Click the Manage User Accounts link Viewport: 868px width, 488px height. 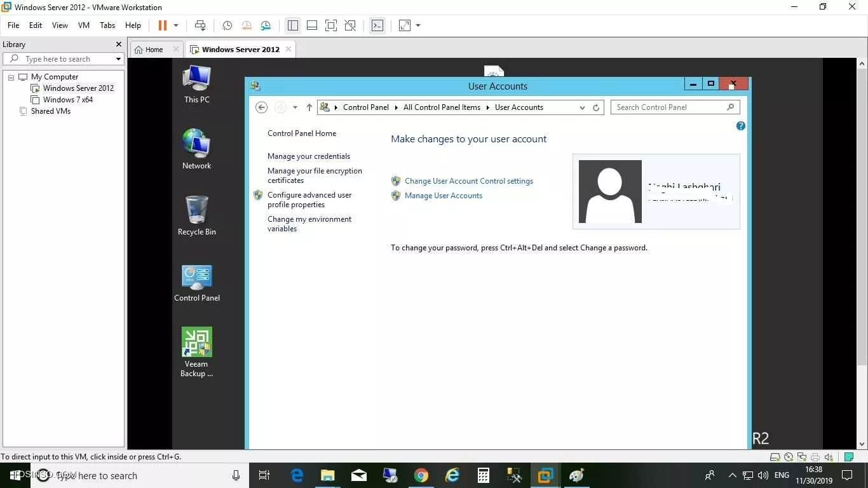tap(444, 196)
